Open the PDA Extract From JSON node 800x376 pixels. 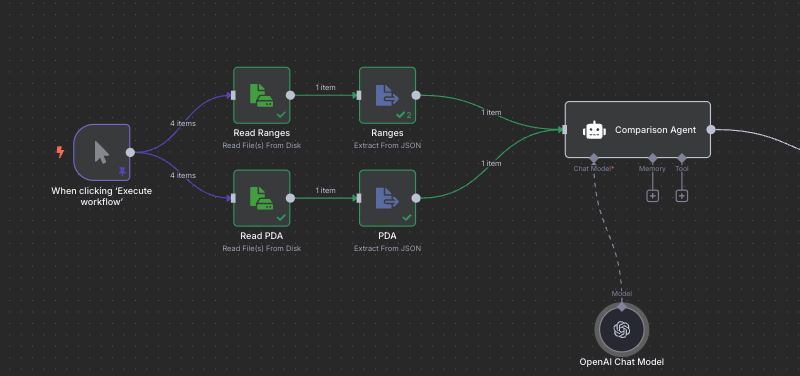[387, 198]
